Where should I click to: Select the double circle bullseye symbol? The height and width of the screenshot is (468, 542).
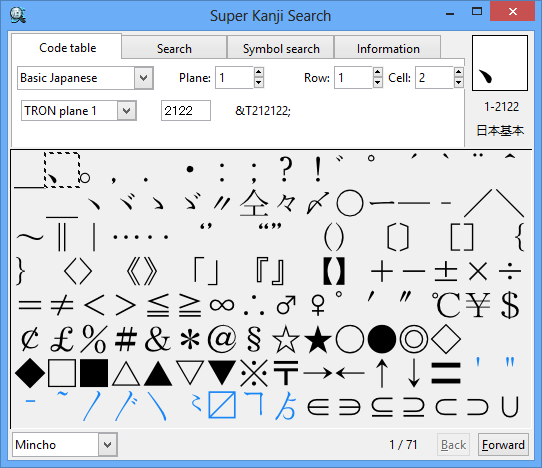pyautogui.click(x=414, y=339)
